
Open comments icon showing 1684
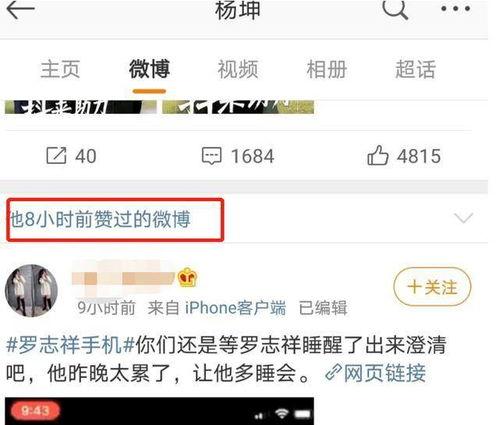pyautogui.click(x=212, y=156)
